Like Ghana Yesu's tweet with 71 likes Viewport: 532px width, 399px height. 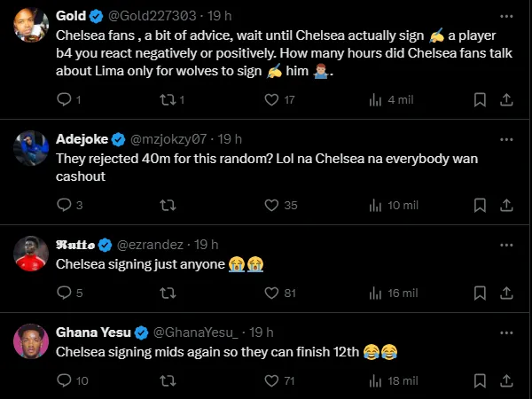click(x=273, y=380)
